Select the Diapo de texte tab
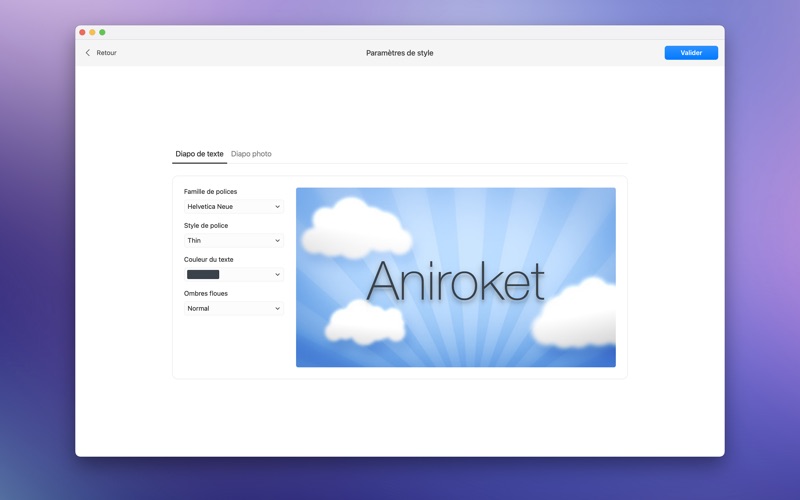 (x=199, y=154)
